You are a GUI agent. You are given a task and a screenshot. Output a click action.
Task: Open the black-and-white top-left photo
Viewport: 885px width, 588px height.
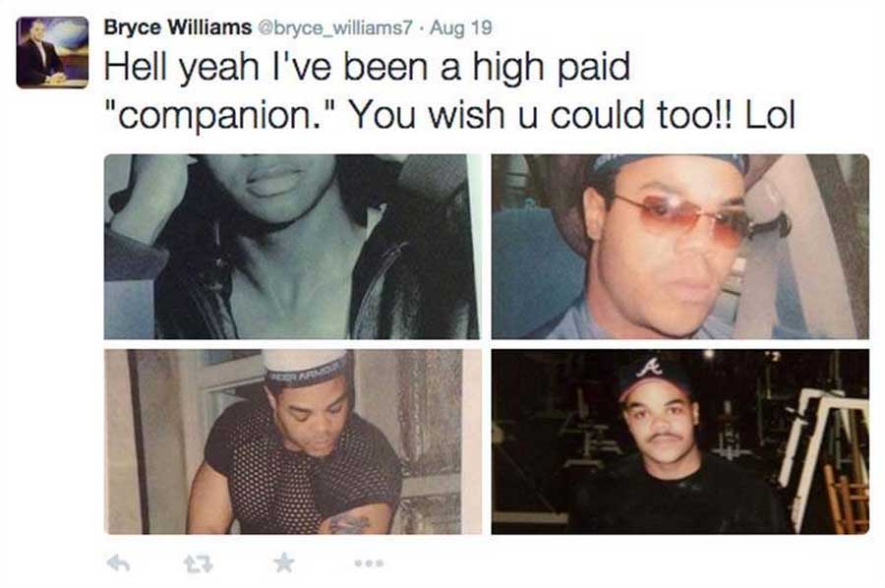[x=292, y=247]
